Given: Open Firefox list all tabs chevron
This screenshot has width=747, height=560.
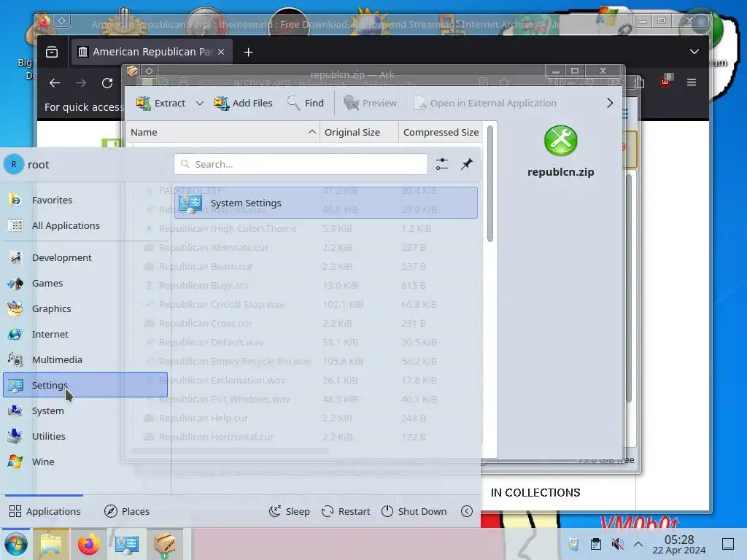Looking at the screenshot, I should point(694,52).
